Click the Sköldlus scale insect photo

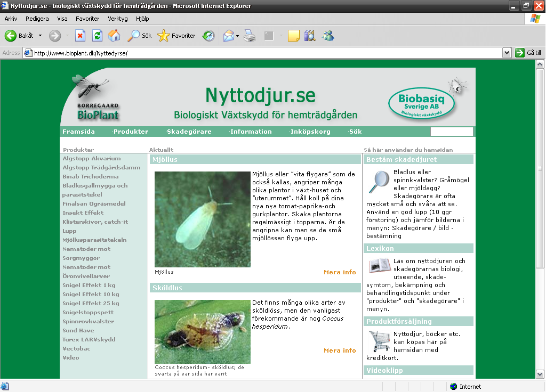click(202, 331)
